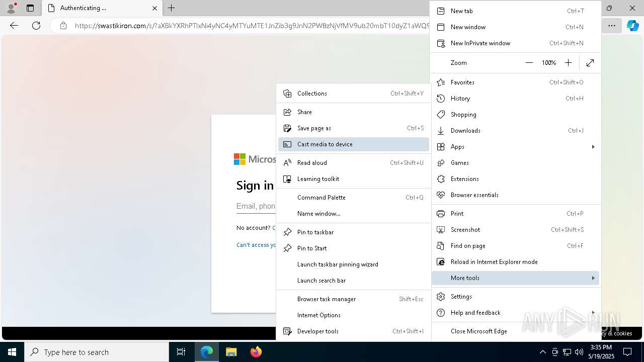Open a new tab with plus button

point(172,8)
